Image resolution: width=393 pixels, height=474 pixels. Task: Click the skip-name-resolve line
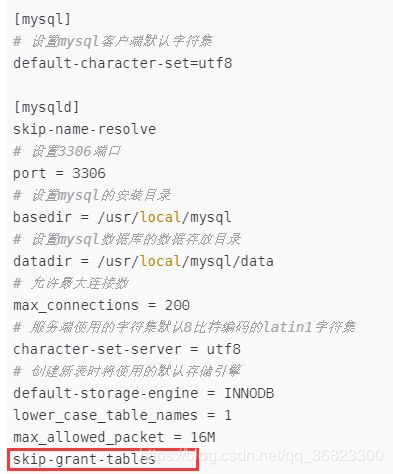[x=85, y=129]
